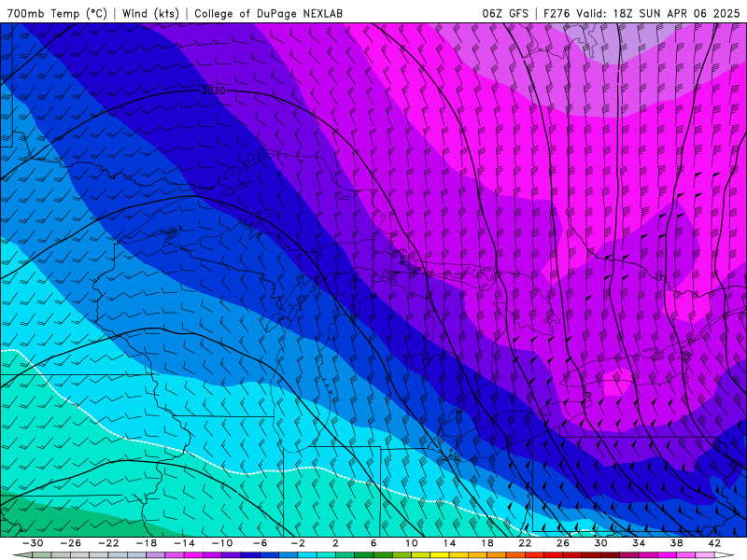Image resolution: width=747 pixels, height=560 pixels.
Task: Click the '-18' color scale label
Action: (147, 543)
